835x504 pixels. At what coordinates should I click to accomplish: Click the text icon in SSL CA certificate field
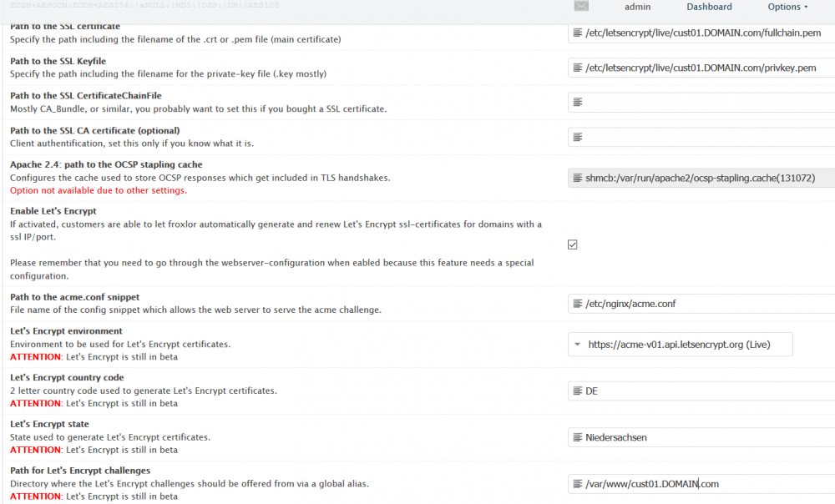577,137
